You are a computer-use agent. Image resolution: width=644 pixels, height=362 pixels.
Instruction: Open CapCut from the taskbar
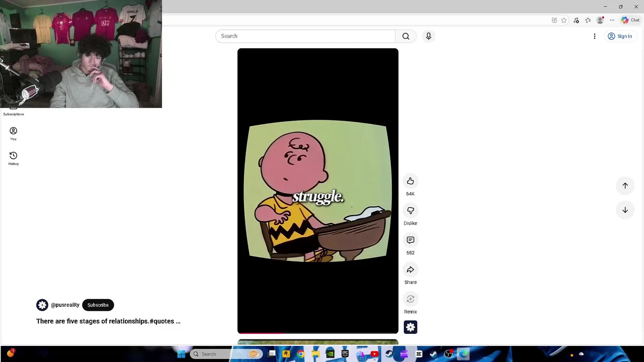(419, 354)
